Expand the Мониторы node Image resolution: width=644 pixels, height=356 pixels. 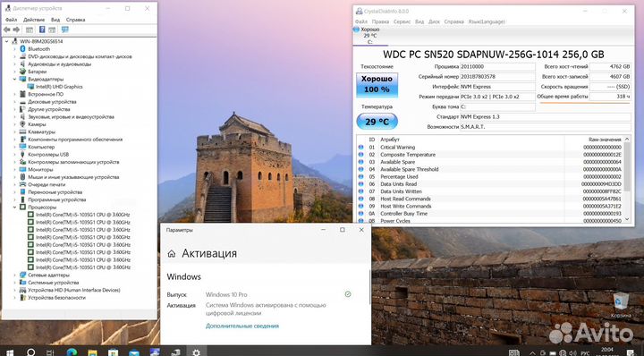[x=15, y=169]
